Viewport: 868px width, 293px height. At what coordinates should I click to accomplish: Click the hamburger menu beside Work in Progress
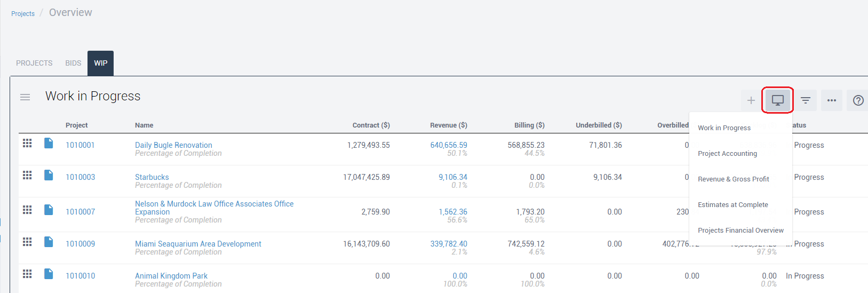coord(25,97)
